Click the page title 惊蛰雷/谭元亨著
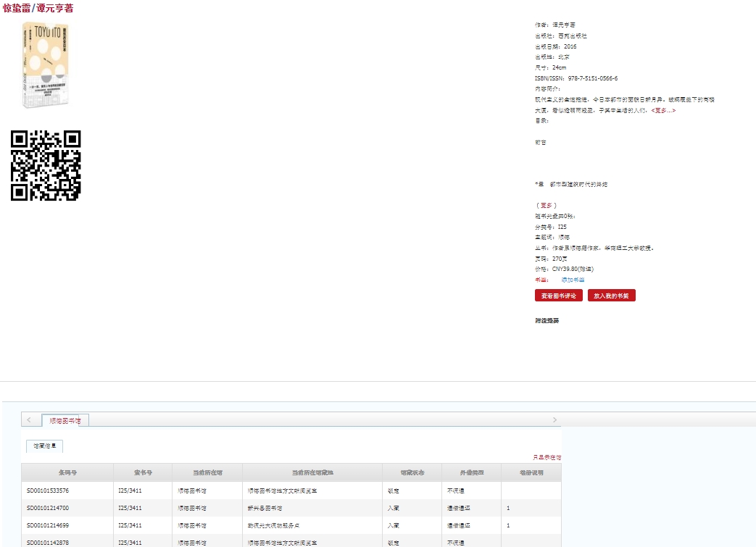 (38, 8)
